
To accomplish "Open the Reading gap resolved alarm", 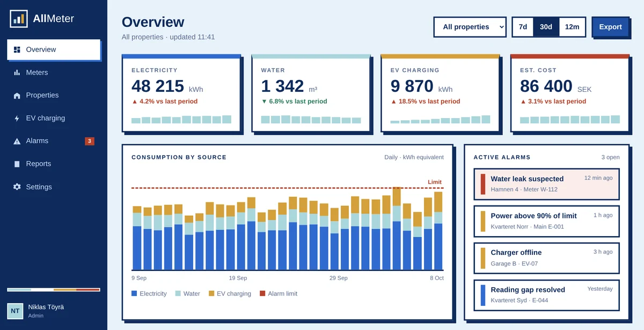I will [546, 295].
